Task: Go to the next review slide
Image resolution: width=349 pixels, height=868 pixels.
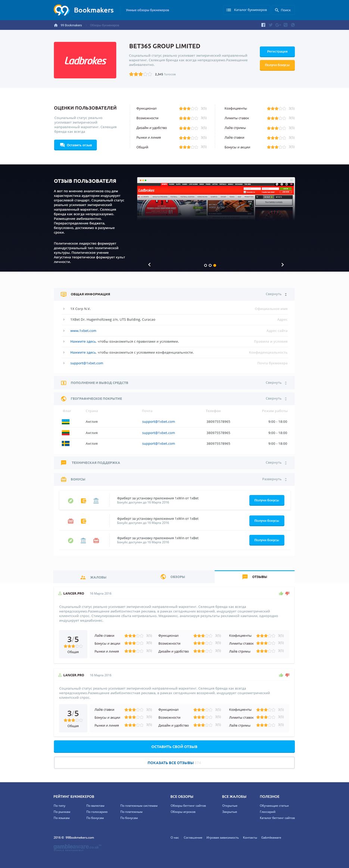Action: click(283, 264)
